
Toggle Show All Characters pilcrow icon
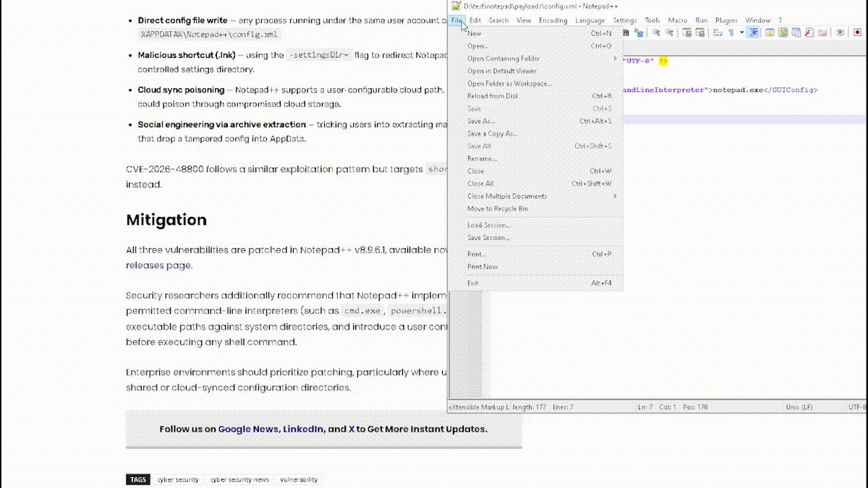coord(731,33)
